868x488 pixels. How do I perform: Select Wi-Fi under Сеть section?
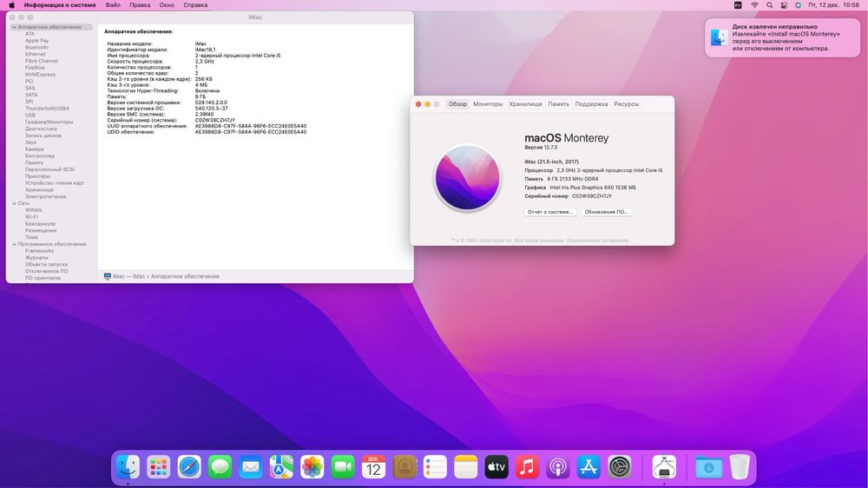(31, 217)
